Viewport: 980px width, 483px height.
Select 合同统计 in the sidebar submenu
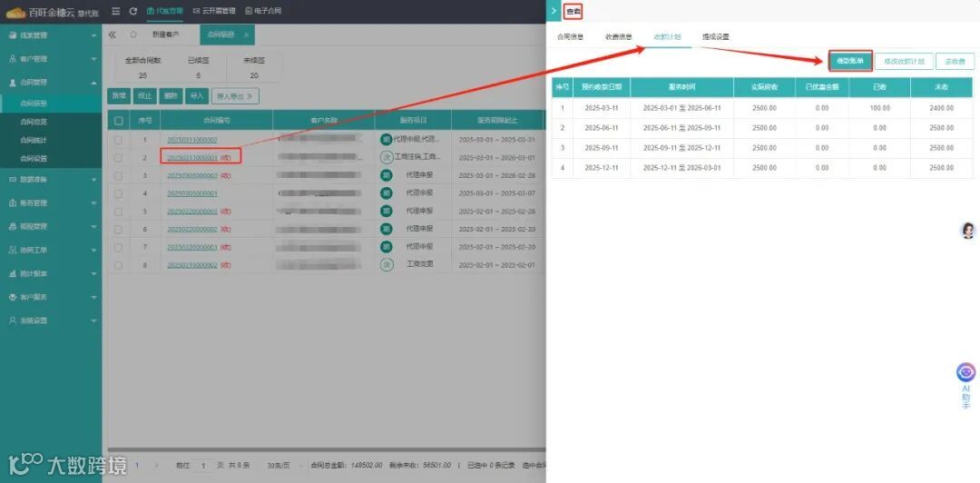pos(34,140)
